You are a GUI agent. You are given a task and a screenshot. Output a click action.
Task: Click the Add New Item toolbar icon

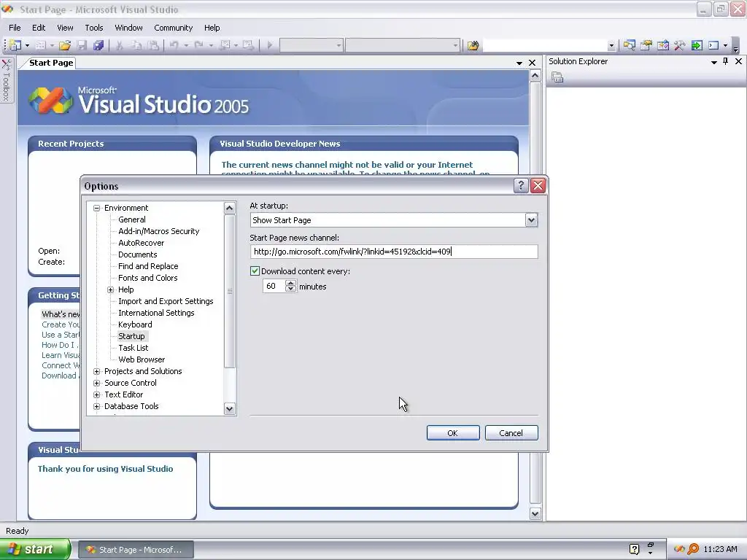click(41, 45)
